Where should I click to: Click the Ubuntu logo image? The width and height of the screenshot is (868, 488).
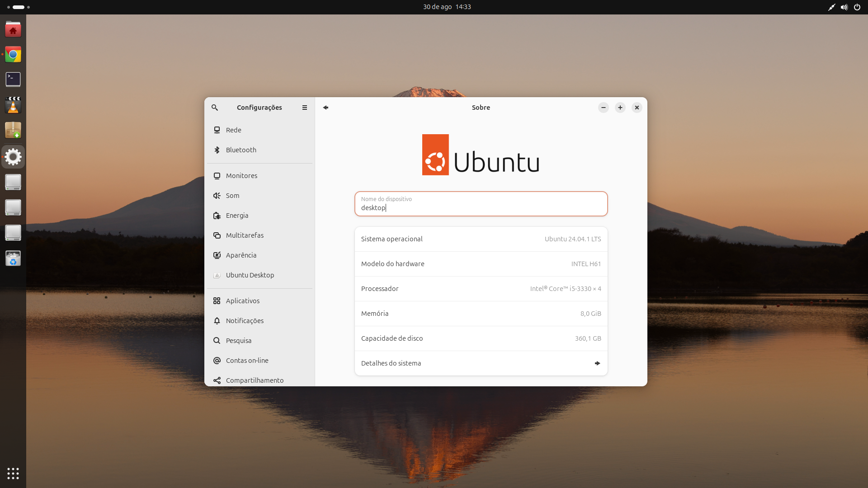[481, 155]
